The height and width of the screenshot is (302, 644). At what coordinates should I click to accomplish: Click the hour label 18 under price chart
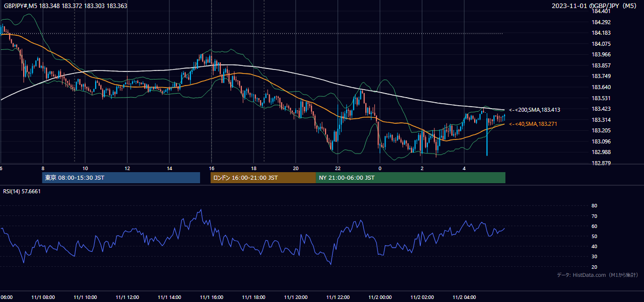(x=253, y=169)
